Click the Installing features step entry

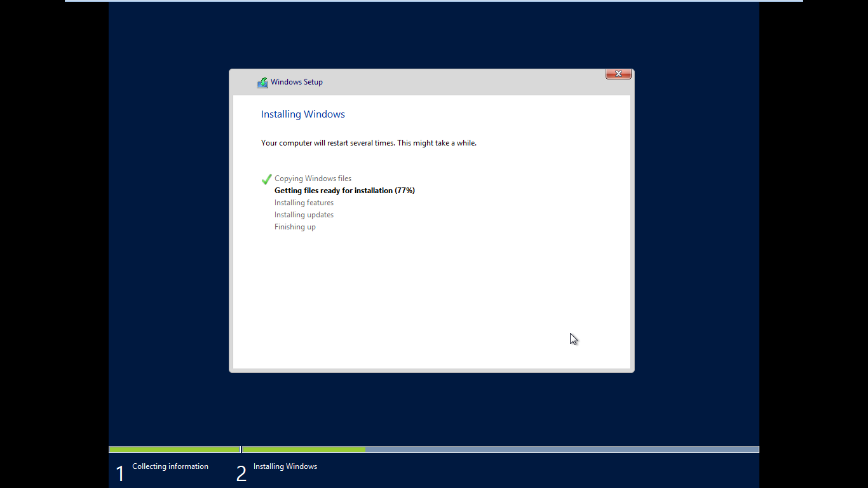click(304, 202)
